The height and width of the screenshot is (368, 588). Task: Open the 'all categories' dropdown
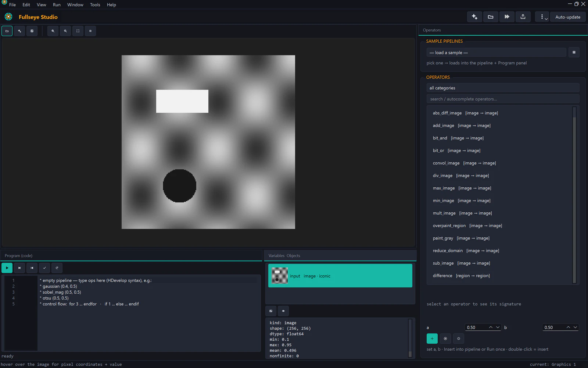coord(503,88)
